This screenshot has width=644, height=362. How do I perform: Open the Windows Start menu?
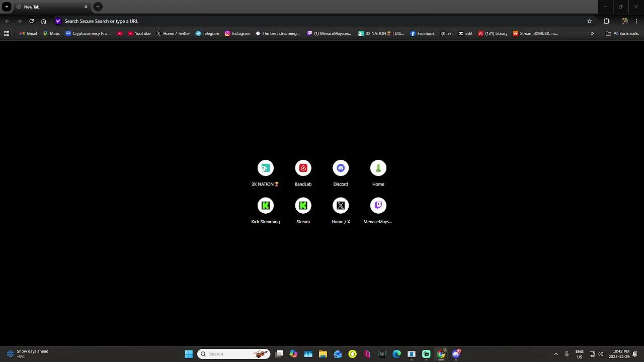click(189, 354)
